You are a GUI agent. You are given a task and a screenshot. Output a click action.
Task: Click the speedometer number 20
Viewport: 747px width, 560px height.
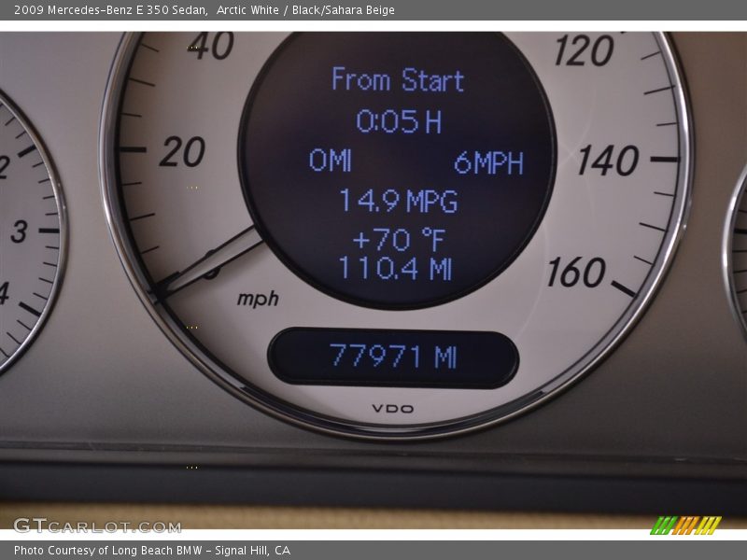[182, 152]
